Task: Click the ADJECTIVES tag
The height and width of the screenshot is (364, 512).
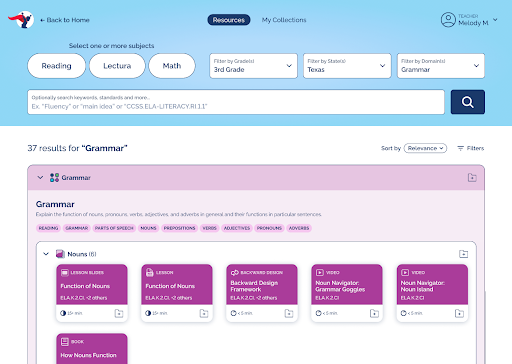Action: pyautogui.click(x=237, y=228)
